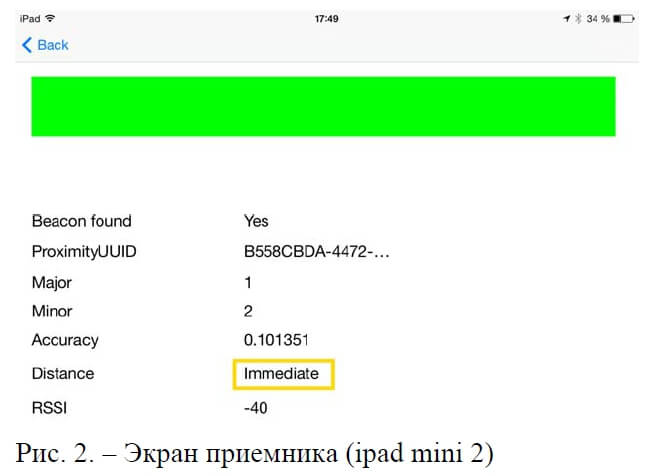The image size is (661, 476).
Task: Click the Yes beacon found value
Action: click(256, 221)
